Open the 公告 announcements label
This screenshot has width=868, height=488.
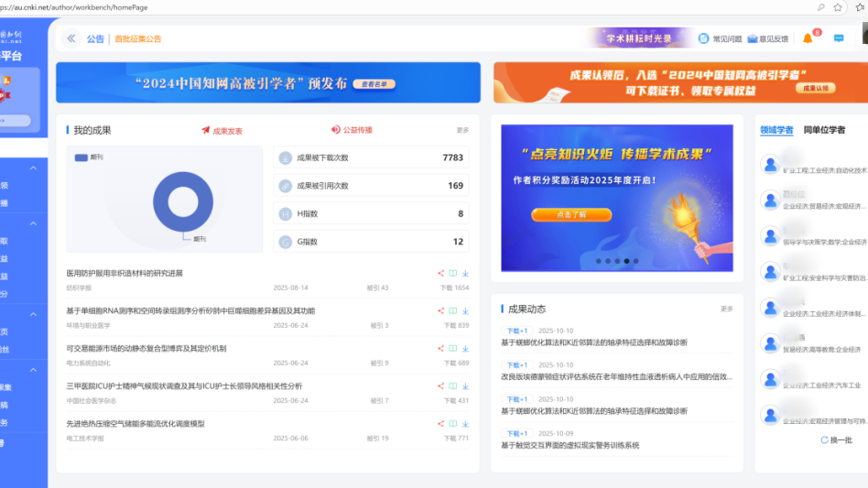[x=95, y=38]
